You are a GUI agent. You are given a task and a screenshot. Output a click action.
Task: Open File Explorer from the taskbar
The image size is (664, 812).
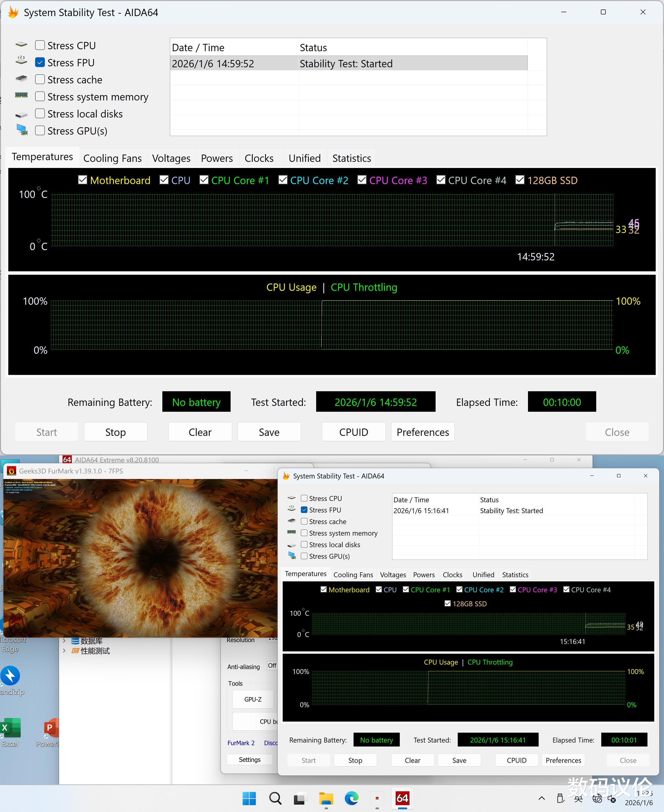tap(326, 798)
